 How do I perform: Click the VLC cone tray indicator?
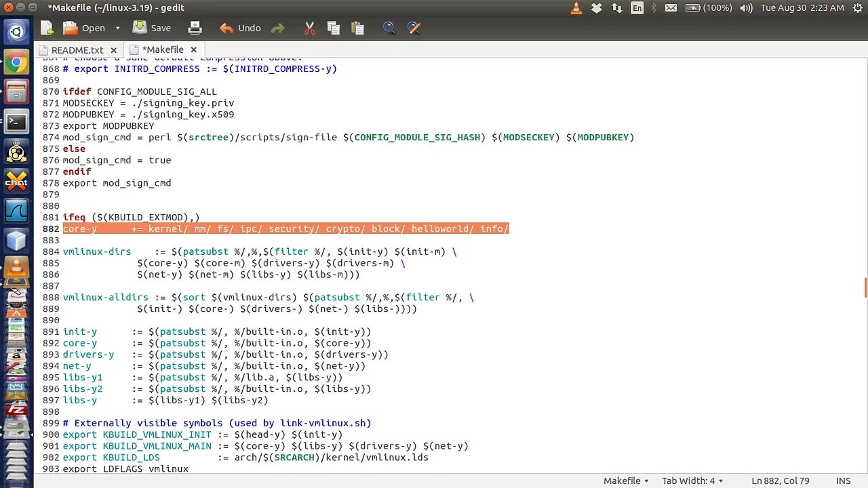(x=576, y=8)
